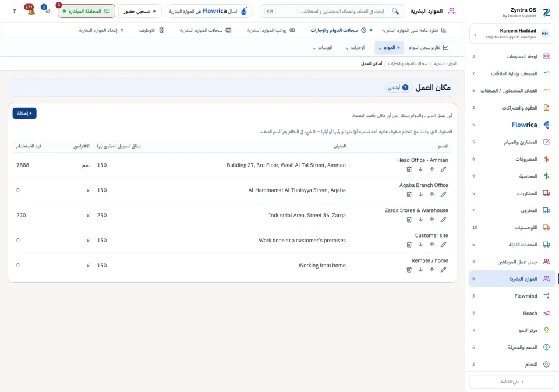Image resolution: width=559 pixels, height=392 pixels.
Task: Switch to سجلات الموارد البشرية tab
Action: [206, 30]
